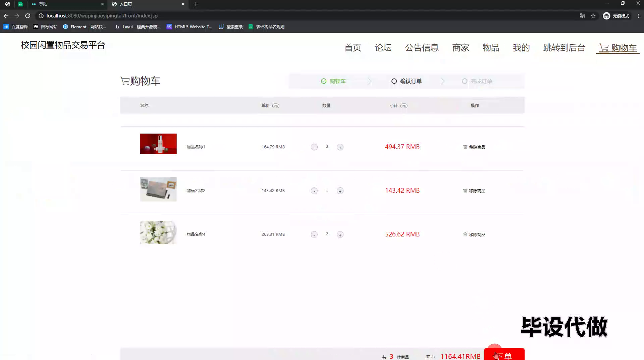Click 跳转到后台 in navigation

[564, 48]
